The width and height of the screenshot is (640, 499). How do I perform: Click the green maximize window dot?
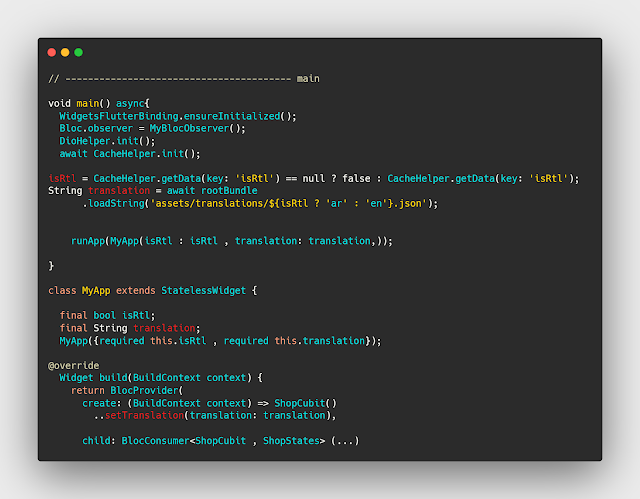pyautogui.click(x=78, y=52)
